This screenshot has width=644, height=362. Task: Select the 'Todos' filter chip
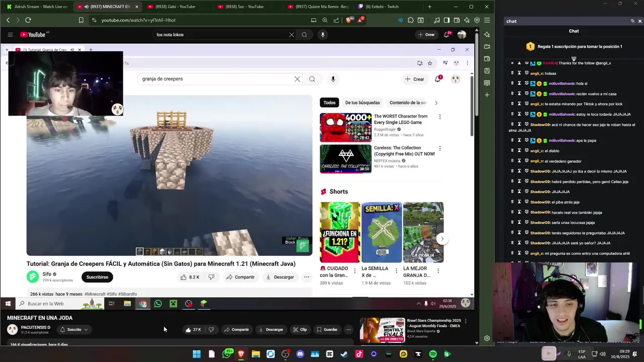pos(330,103)
